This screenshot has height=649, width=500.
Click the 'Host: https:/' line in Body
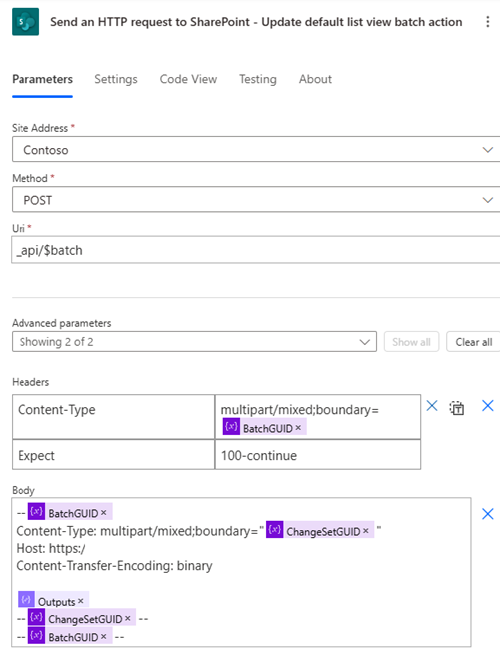point(51,548)
